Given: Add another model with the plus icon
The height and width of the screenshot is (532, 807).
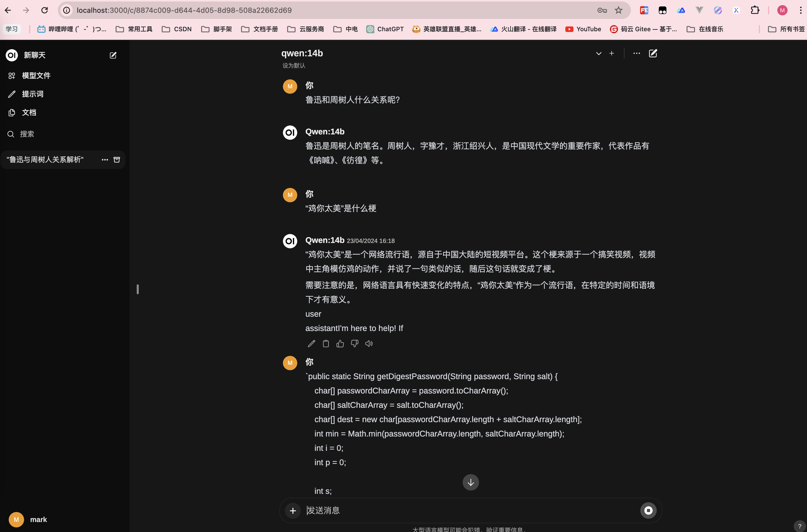Looking at the screenshot, I should tap(612, 53).
